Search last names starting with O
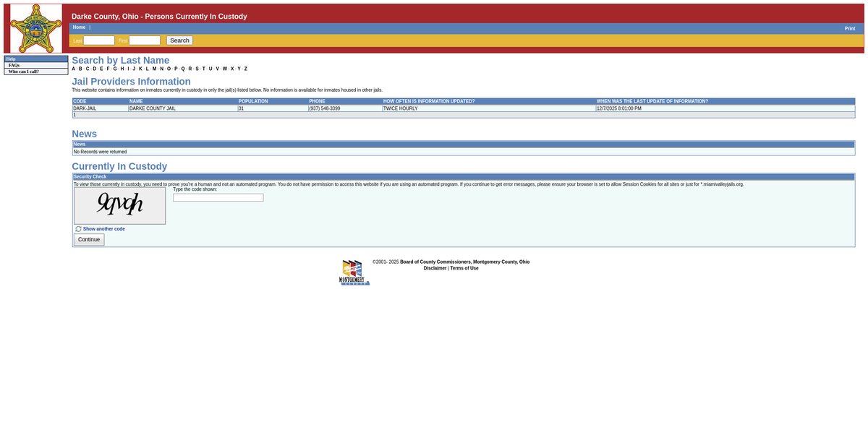Image resolution: width=868 pixels, height=448 pixels. [x=169, y=69]
